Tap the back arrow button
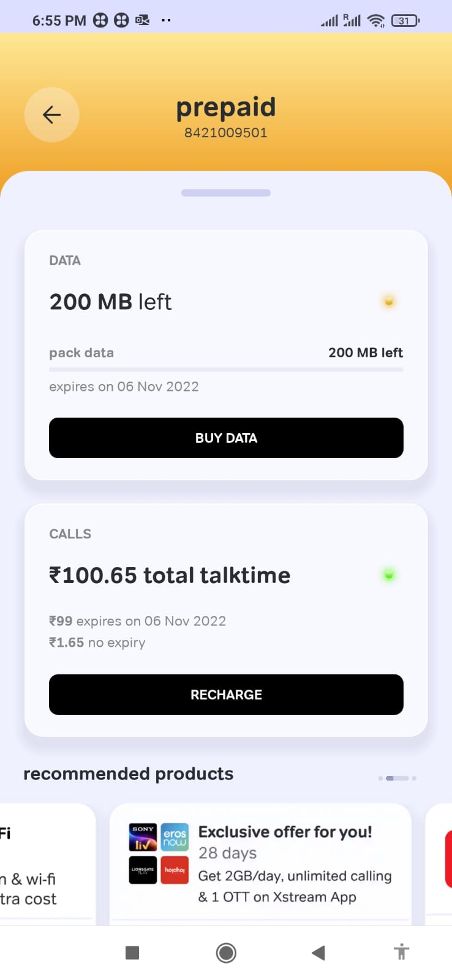452x980 pixels. point(52,115)
